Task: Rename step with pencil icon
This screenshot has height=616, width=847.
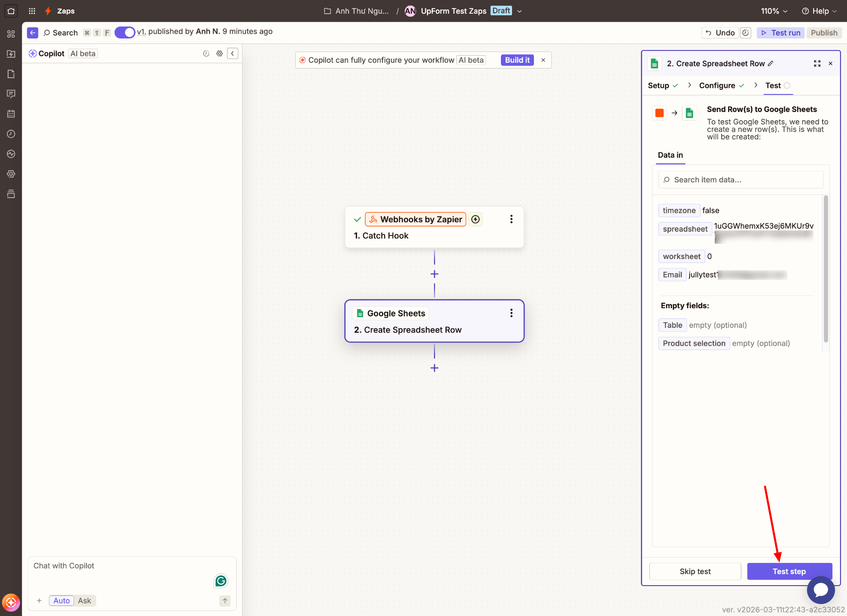Action: (770, 63)
